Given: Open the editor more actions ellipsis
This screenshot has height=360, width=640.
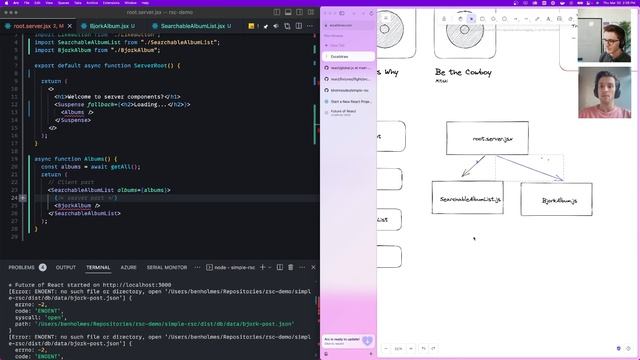Looking at the screenshot, I should [x=310, y=26].
